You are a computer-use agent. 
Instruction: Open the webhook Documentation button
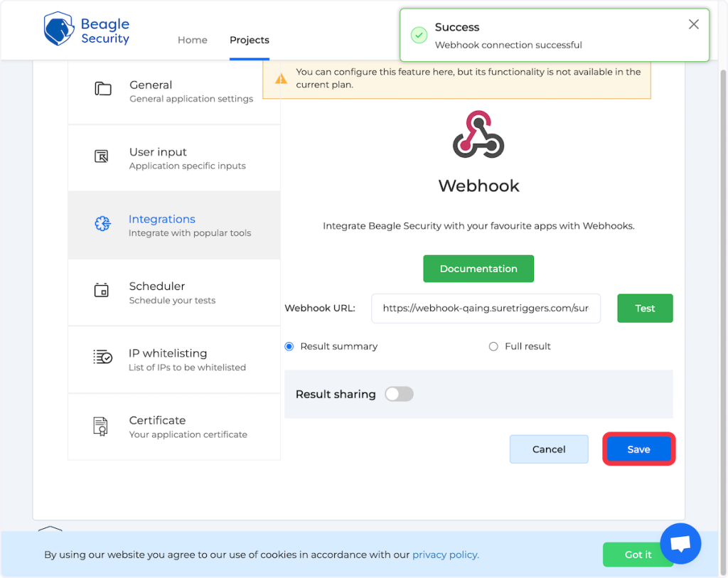coord(478,269)
